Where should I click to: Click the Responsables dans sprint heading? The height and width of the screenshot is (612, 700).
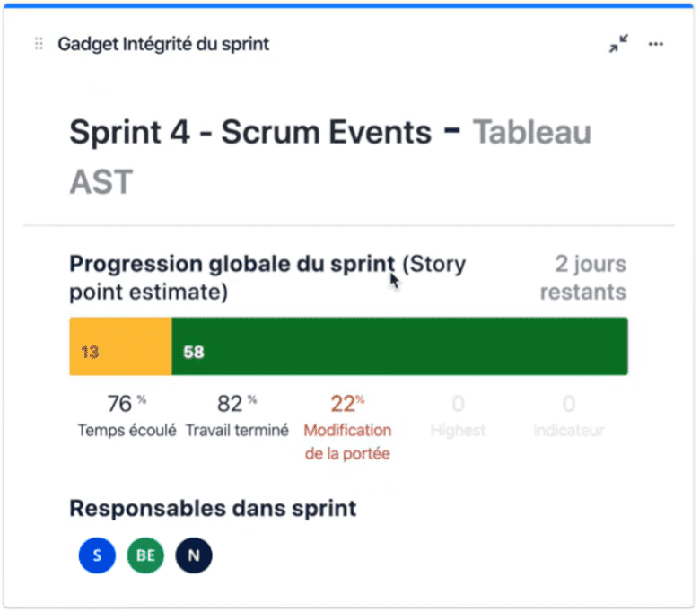pos(213,508)
